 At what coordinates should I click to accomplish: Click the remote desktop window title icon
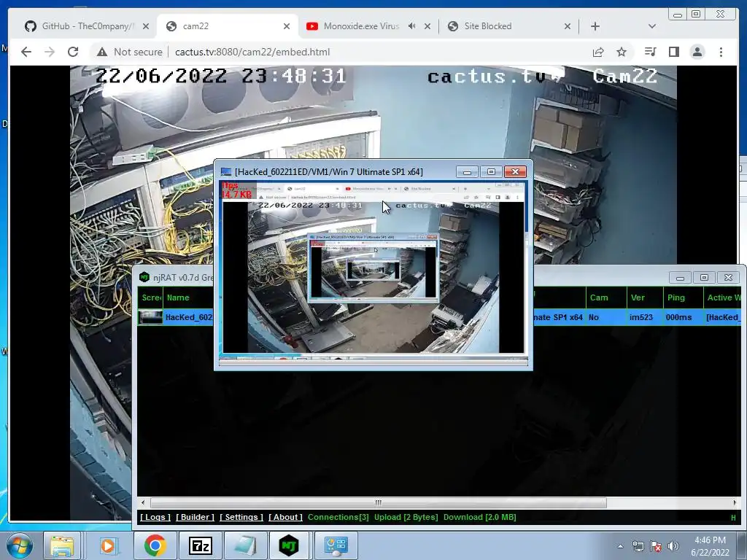pyautogui.click(x=226, y=172)
